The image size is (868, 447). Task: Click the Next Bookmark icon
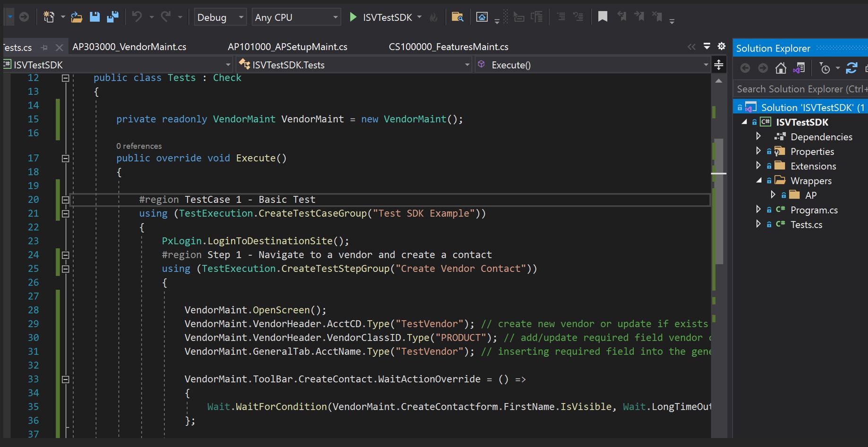click(x=639, y=17)
